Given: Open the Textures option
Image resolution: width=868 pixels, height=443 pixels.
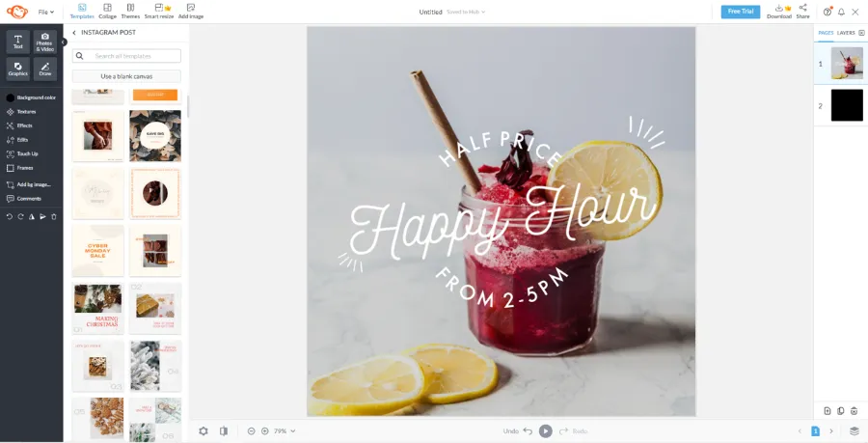Looking at the screenshot, I should tap(21, 112).
